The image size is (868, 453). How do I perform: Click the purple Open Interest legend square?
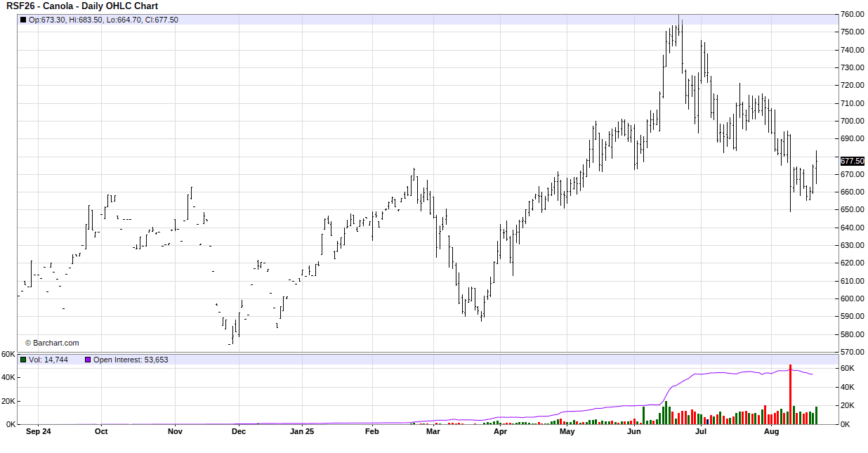88,360
